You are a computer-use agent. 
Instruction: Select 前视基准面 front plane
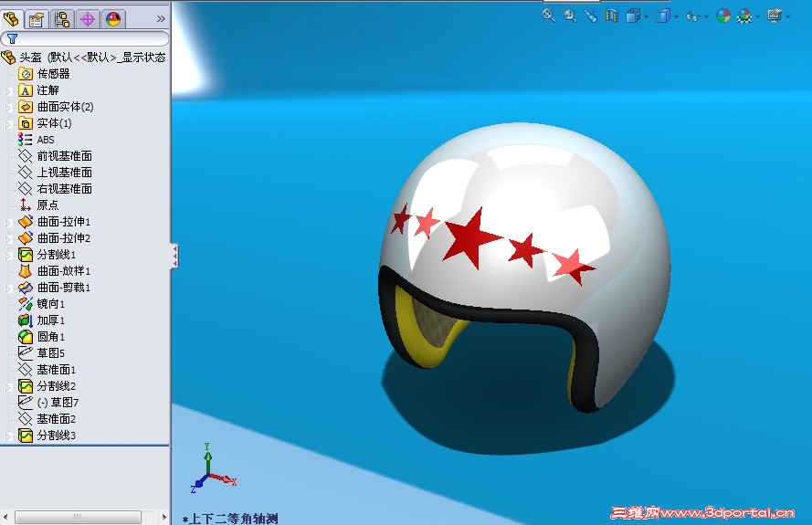point(55,156)
